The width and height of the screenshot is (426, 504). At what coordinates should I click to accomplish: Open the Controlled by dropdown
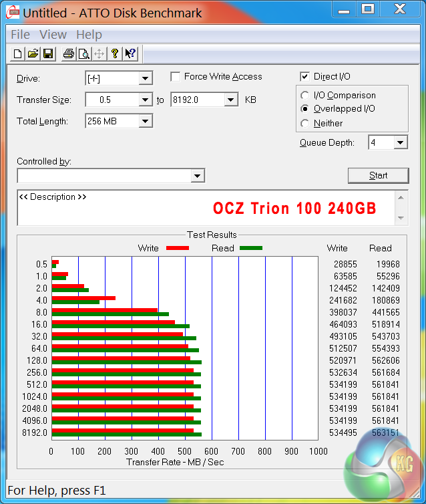[x=197, y=176]
